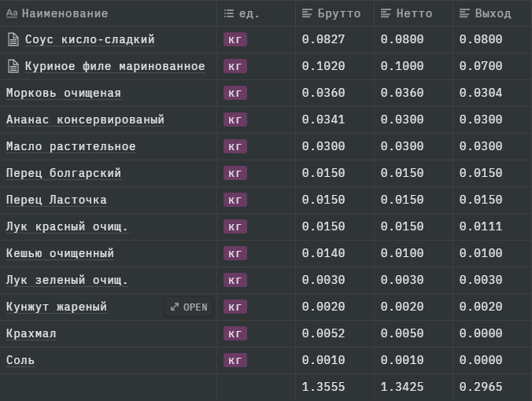Click Брутто value 0.0827

(323, 39)
